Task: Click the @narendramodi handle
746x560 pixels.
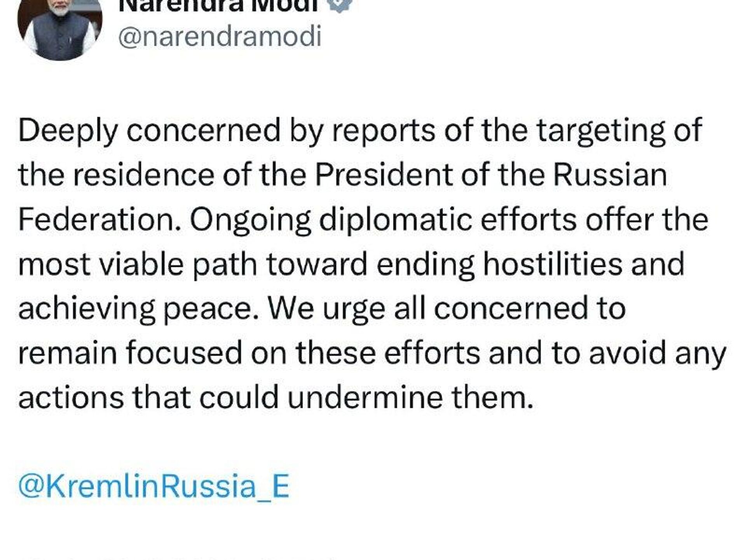Action: 220,37
